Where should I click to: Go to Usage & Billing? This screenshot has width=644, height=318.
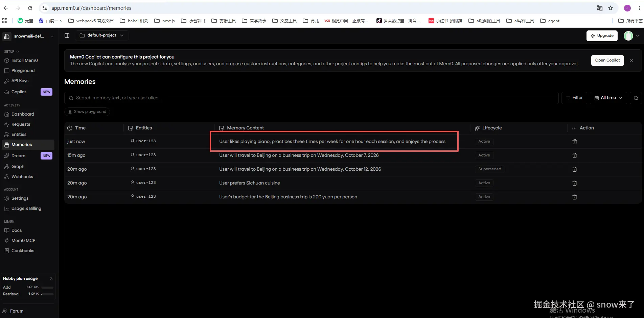pos(28,209)
